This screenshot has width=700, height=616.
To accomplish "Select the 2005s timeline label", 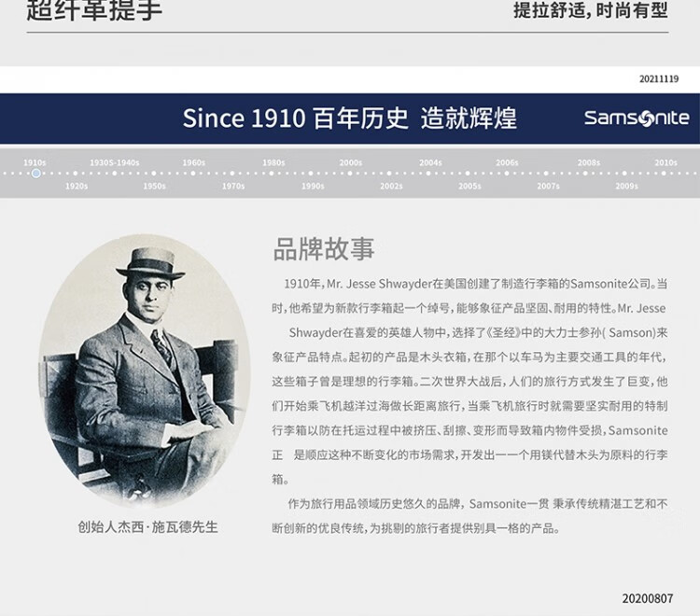I will 469,186.
